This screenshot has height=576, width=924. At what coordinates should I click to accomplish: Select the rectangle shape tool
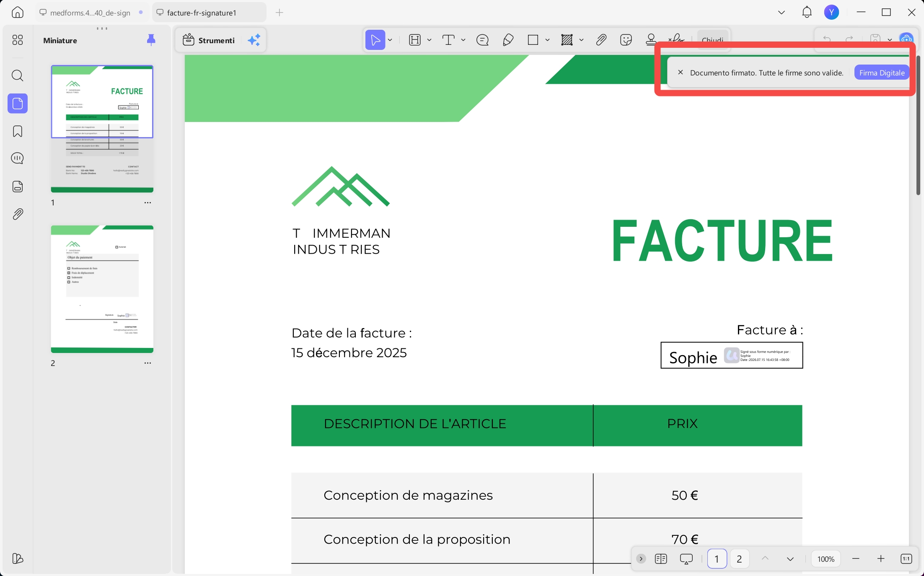[533, 40]
